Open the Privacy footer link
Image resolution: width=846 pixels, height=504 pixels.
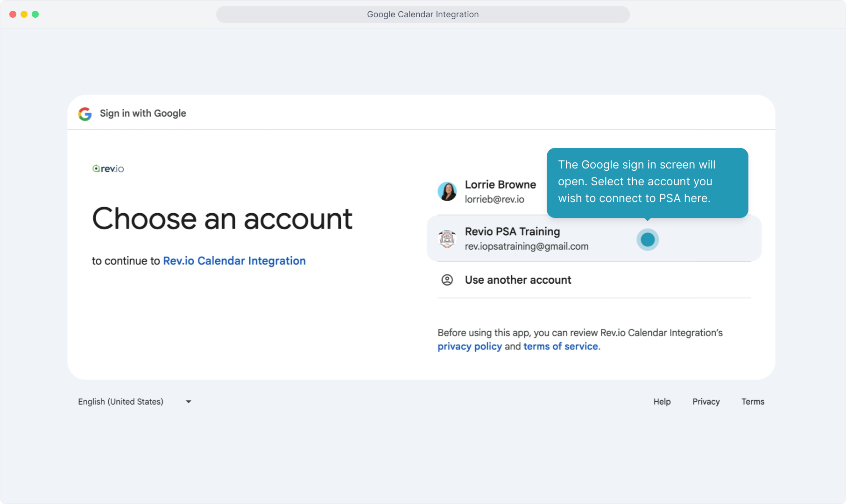click(705, 402)
